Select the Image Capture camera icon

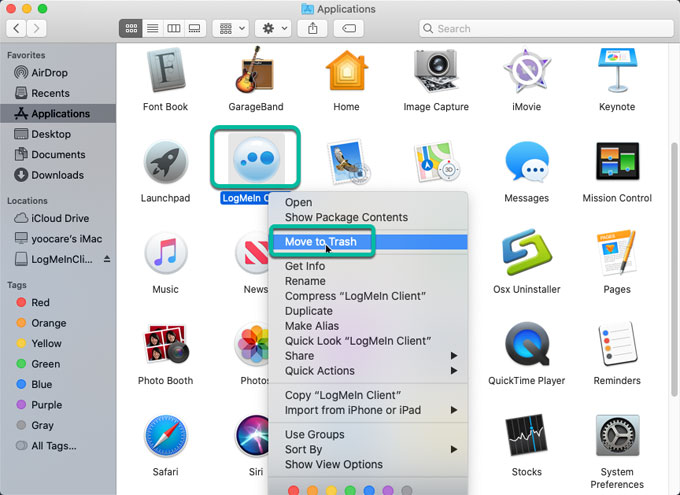click(435, 72)
